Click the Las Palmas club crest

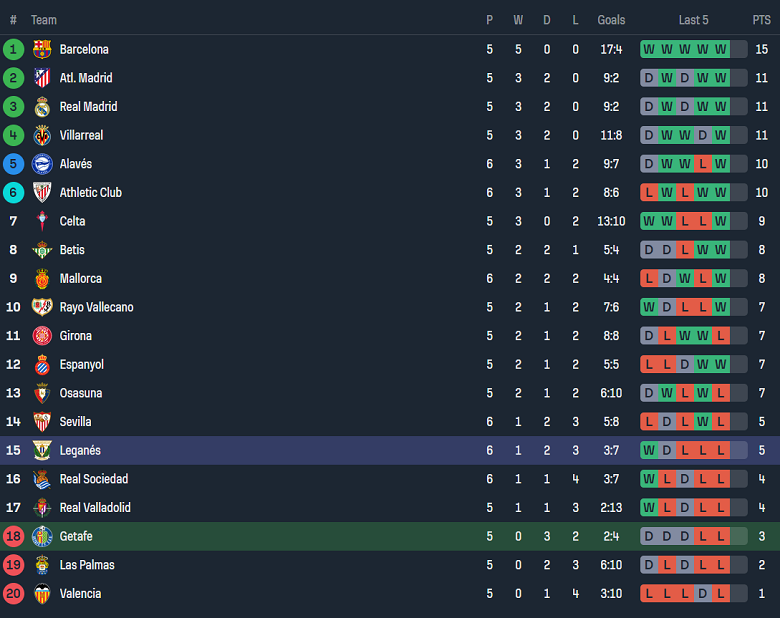click(42, 565)
